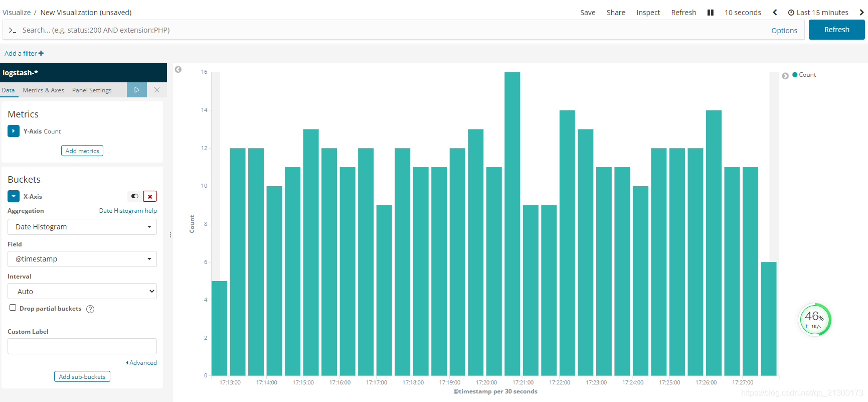
Task: Expand the Y-Axis Count metric
Action: click(x=14, y=131)
